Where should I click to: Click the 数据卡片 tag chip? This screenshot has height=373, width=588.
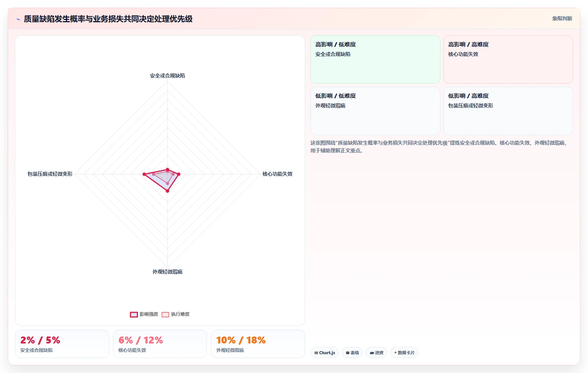coord(404,353)
